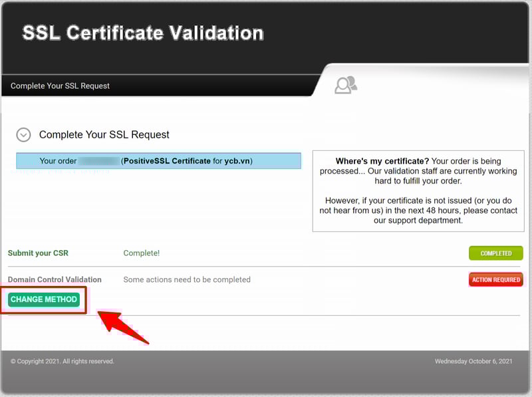
Task: Click the SSL Certificate Validation page title
Action: point(143,33)
